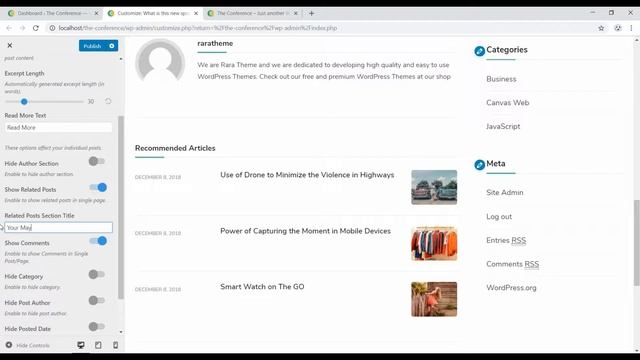Go back in browser history

[x=9, y=28]
